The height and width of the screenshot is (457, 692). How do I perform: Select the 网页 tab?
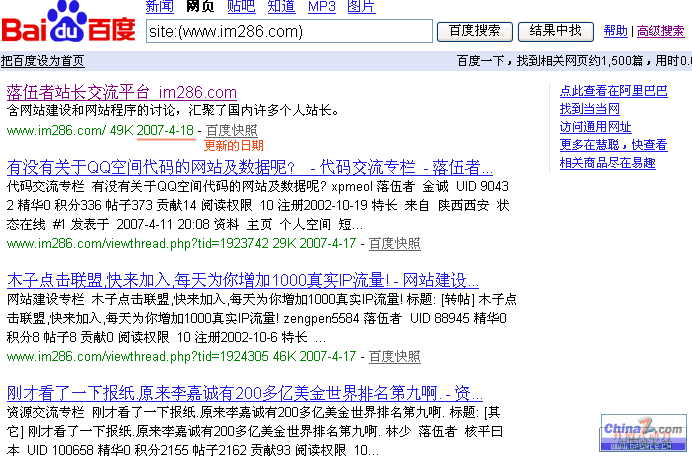tap(200, 6)
